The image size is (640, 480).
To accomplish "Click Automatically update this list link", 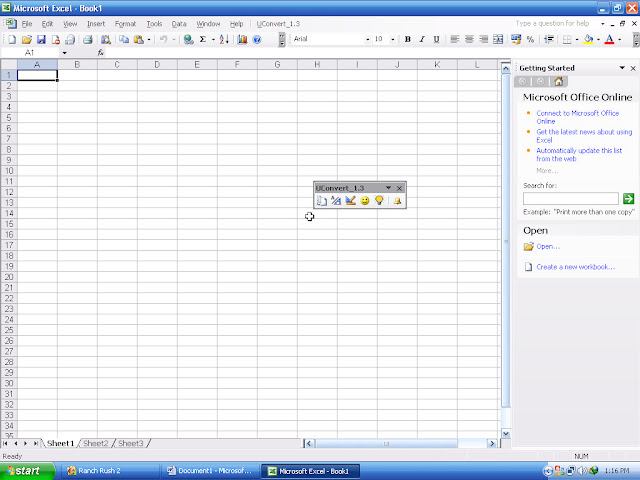I will [579, 155].
